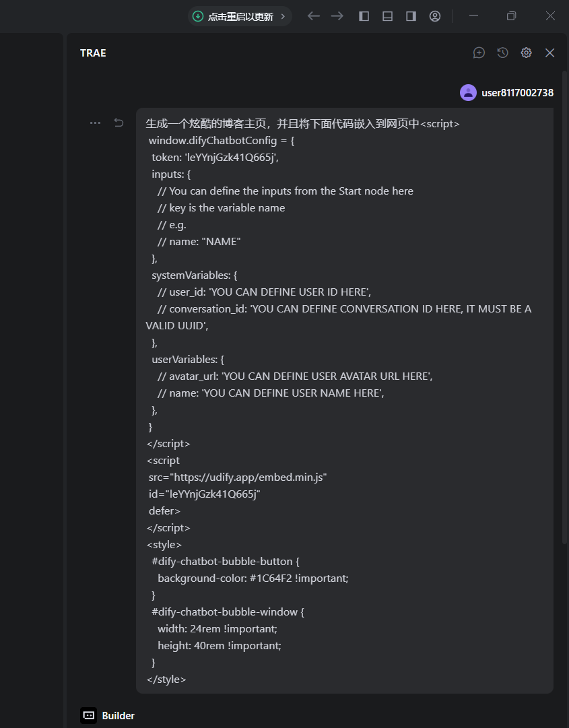The height and width of the screenshot is (728, 569).
Task: Close the TRAE chat panel
Action: 550,53
